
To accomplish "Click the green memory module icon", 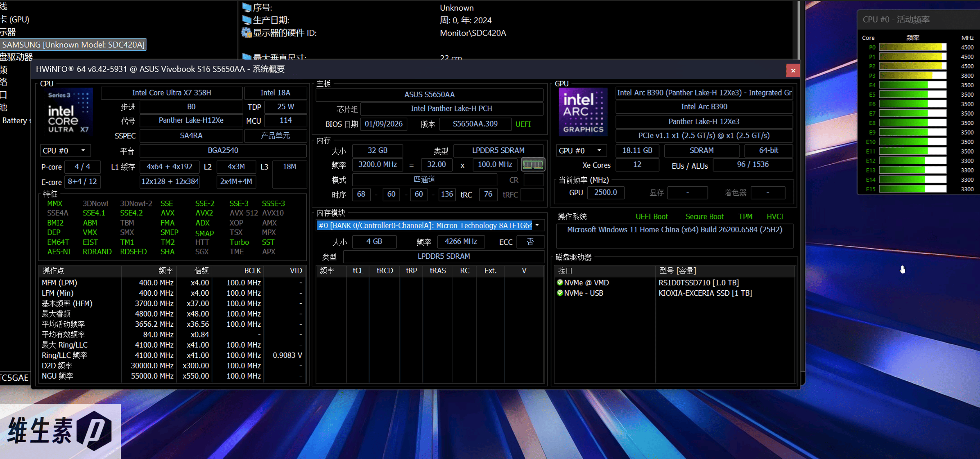I will coord(533,165).
